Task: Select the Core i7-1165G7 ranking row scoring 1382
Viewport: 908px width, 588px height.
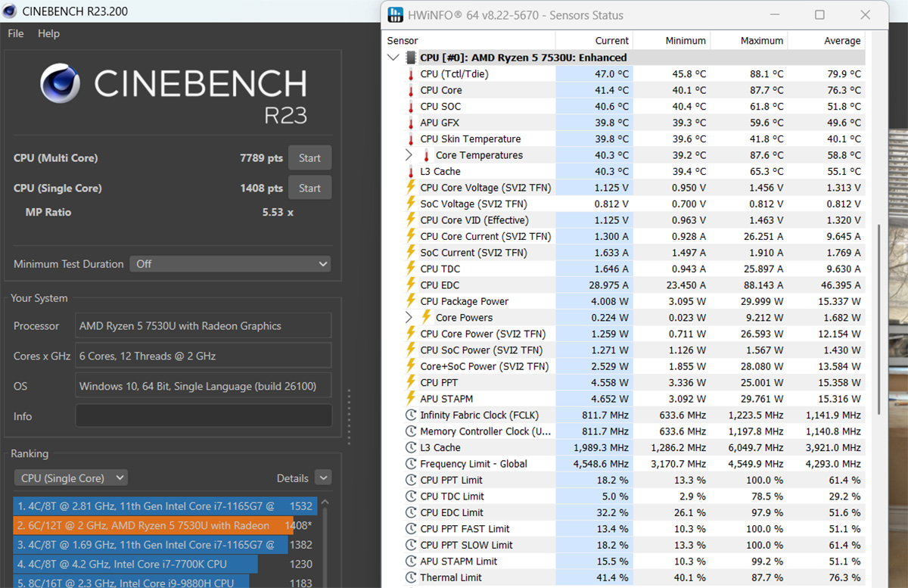Action: tap(166, 545)
